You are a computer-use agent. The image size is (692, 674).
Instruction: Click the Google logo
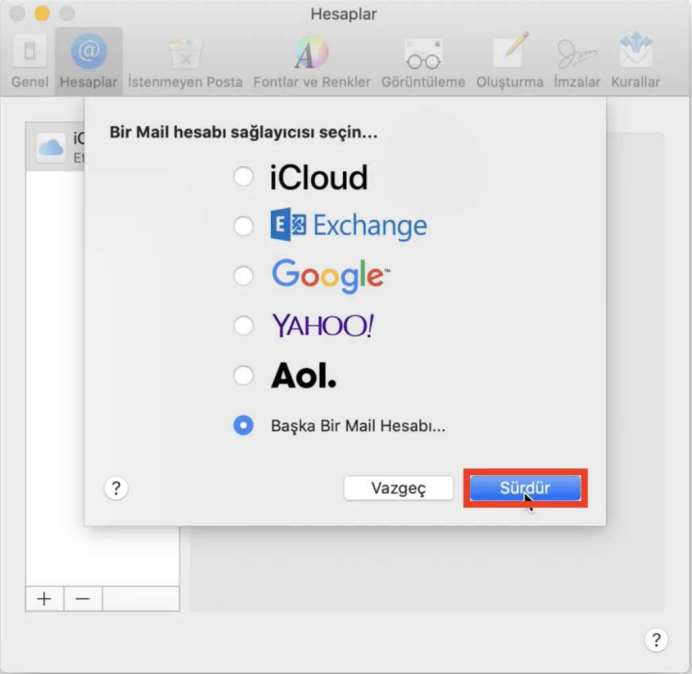click(331, 276)
